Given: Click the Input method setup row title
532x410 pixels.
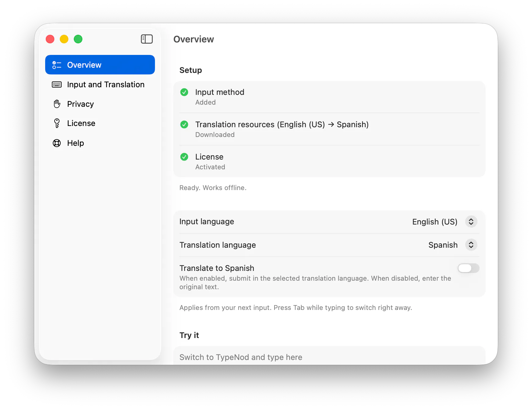Looking at the screenshot, I should 220,92.
